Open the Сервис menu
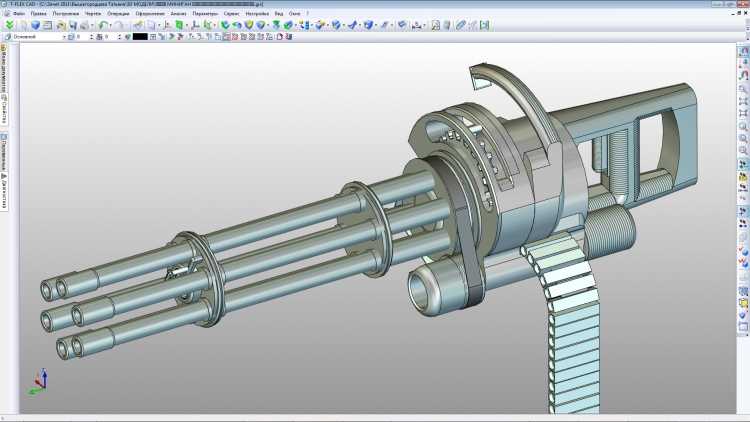 click(232, 14)
